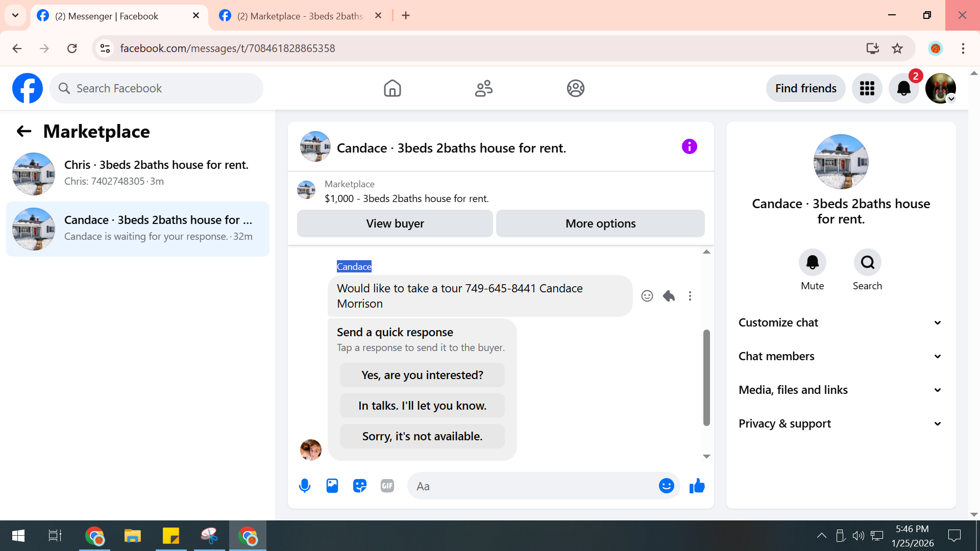Choose a GIF to send
This screenshot has height=551, width=980.
pyautogui.click(x=387, y=486)
